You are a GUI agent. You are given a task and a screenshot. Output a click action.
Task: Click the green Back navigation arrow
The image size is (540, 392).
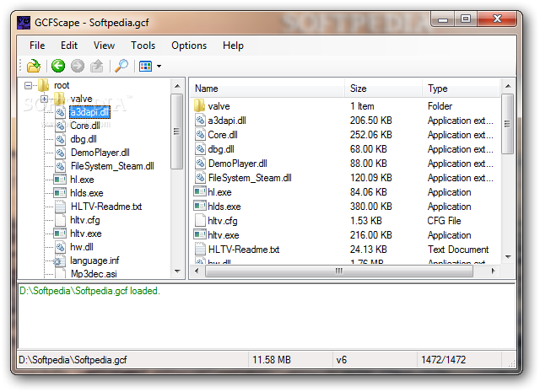coord(58,66)
